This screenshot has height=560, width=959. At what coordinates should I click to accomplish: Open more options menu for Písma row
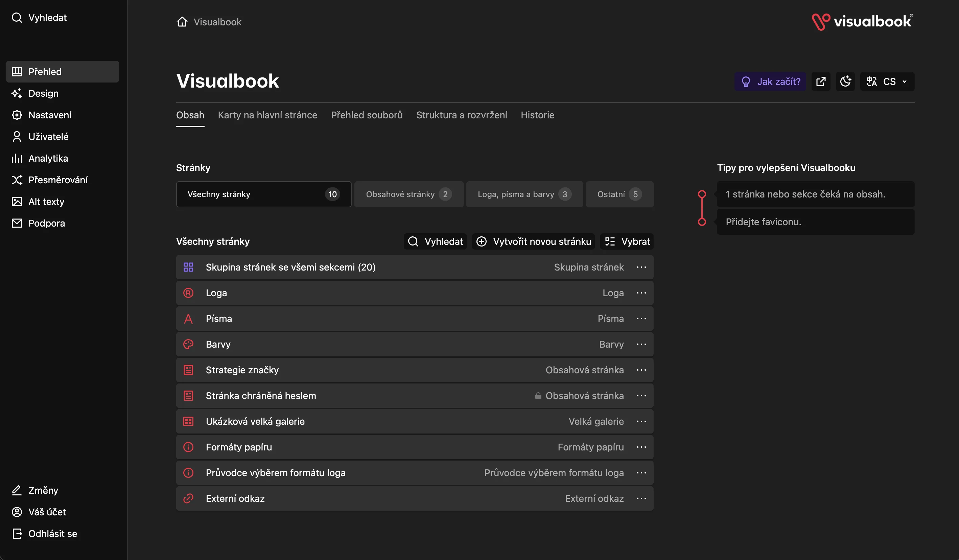point(641,319)
